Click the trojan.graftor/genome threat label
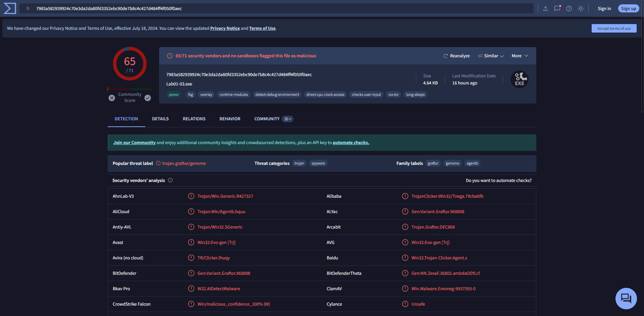Screen dimensions: 644x316 [x=184, y=164]
